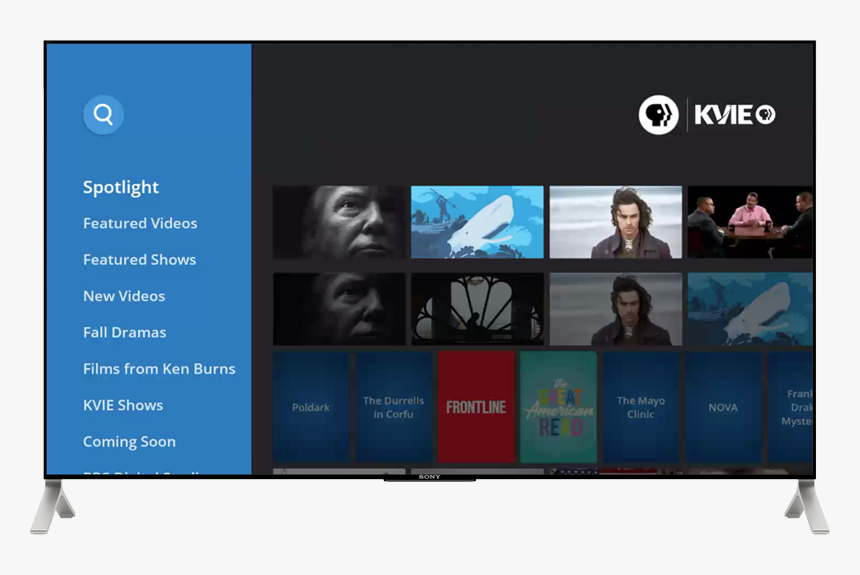This screenshot has width=860, height=575.
Task: Open second-row Poldark man thumbnail
Action: [x=615, y=309]
